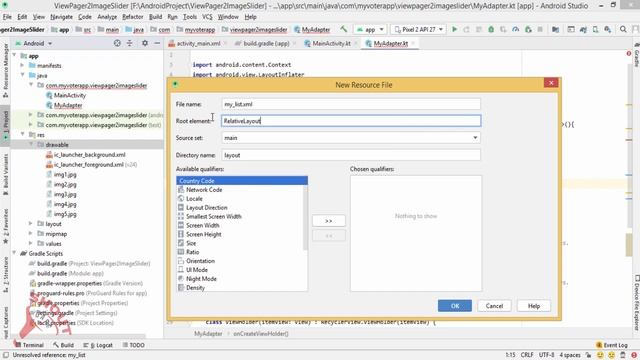Viewport: 640px width, 360px height.
Task: Click the smiley face status bar icon
Action: click(x=600, y=355)
